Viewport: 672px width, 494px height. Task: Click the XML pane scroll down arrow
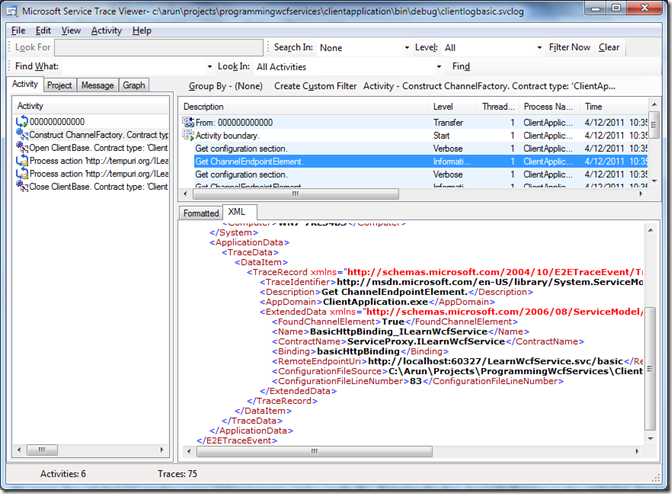click(650, 438)
